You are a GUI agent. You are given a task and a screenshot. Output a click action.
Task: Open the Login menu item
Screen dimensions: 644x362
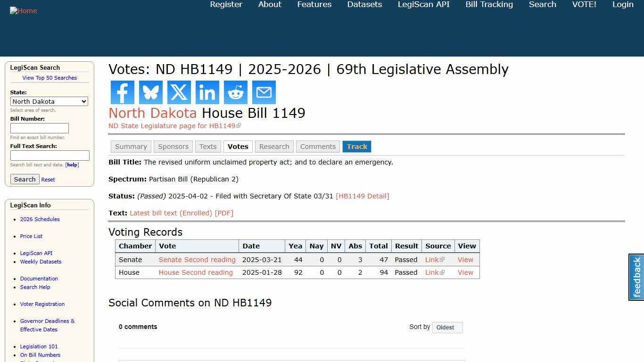(623, 5)
